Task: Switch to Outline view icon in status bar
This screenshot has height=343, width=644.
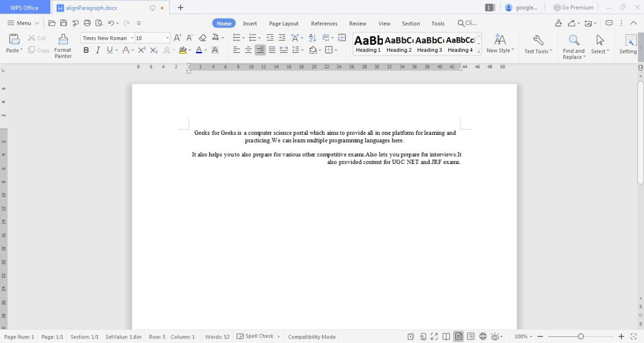Action: click(471, 336)
